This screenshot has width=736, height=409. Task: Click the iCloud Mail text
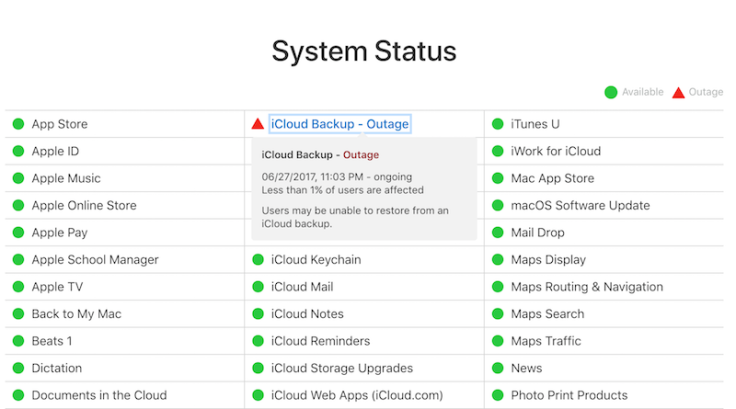click(x=302, y=287)
